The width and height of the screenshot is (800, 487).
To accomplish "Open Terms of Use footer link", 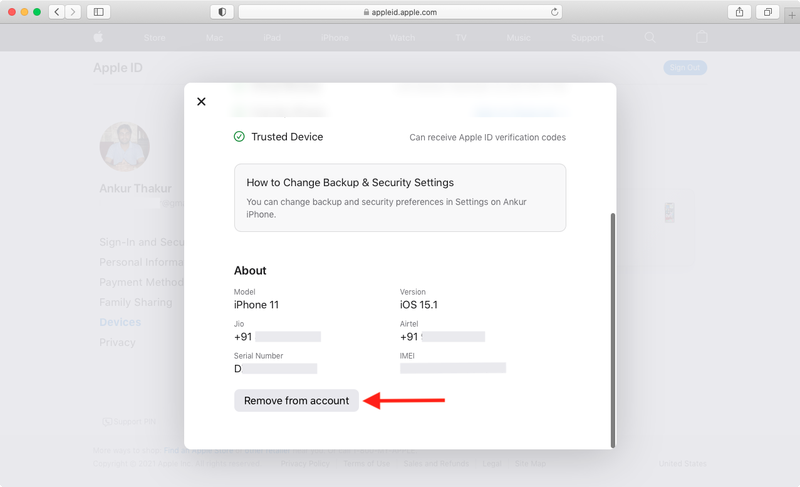I will (366, 464).
